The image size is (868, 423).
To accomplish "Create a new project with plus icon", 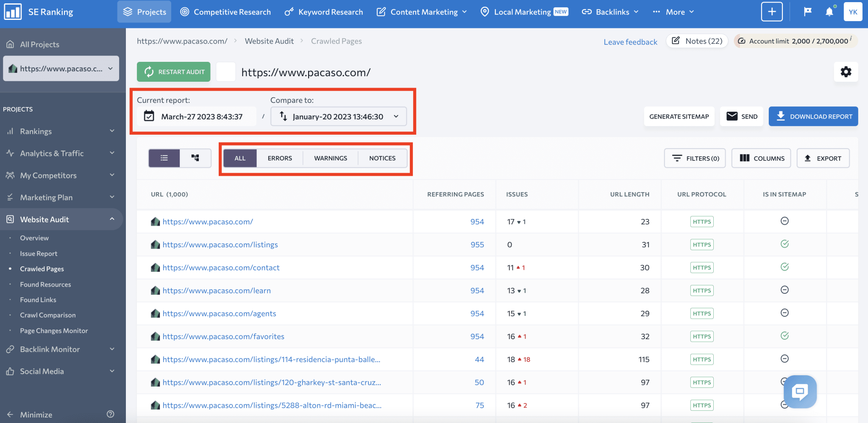I will [772, 11].
